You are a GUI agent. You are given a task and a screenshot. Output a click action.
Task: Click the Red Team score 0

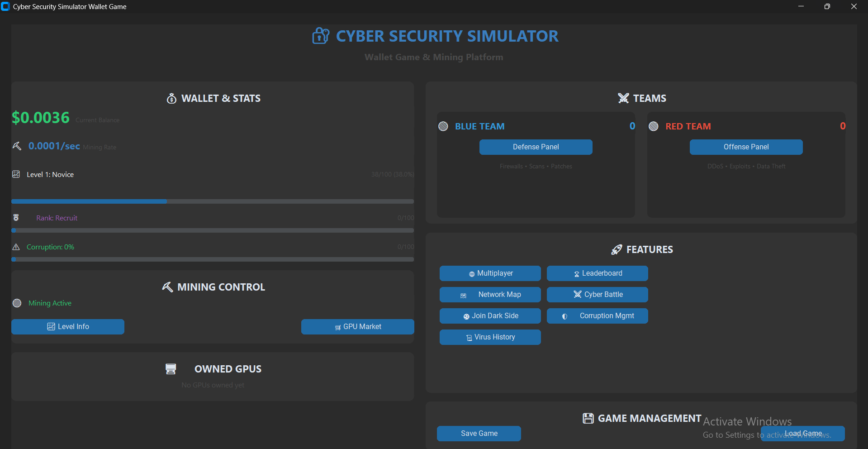pyautogui.click(x=843, y=126)
